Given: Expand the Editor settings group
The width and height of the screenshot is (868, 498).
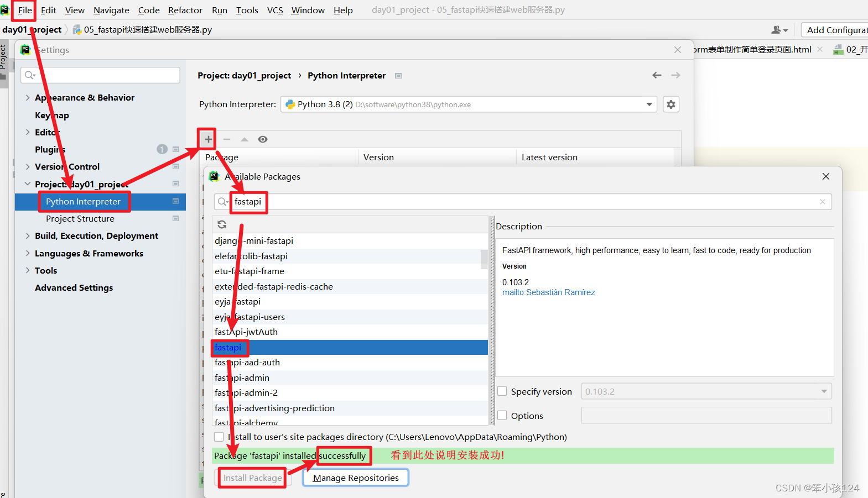Looking at the screenshot, I should [x=28, y=132].
